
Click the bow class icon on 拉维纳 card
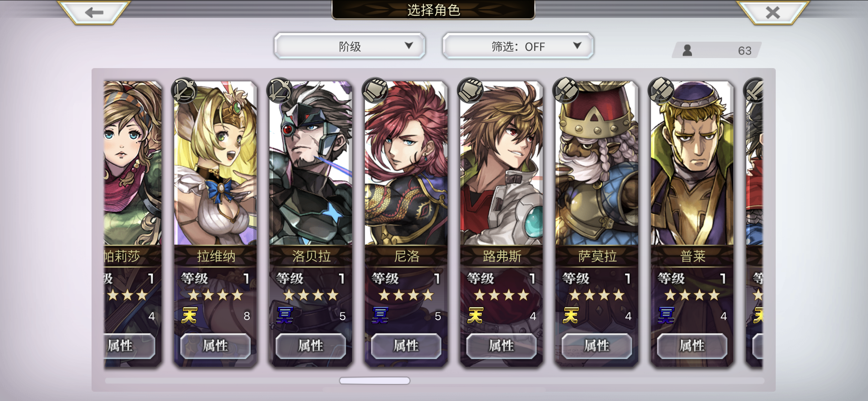(x=184, y=91)
